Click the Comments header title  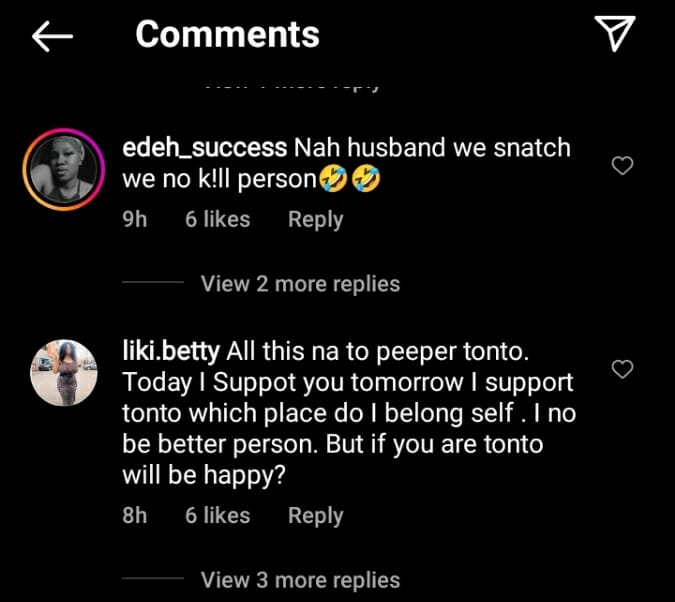(x=227, y=35)
